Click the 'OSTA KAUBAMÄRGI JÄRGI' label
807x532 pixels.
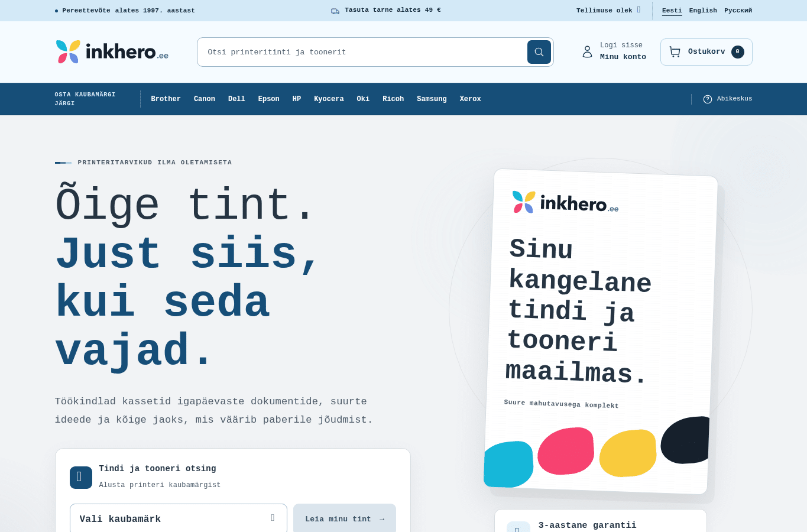(x=85, y=99)
